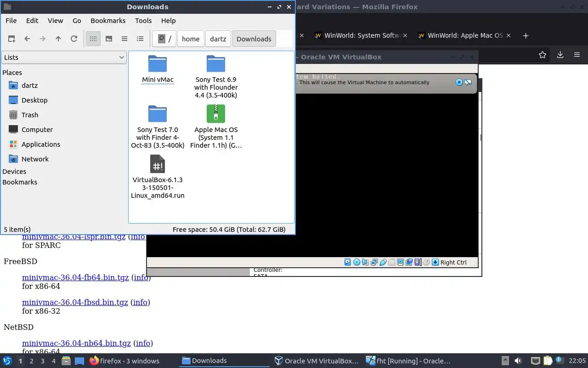Open a new Firefox tab

pos(526,35)
